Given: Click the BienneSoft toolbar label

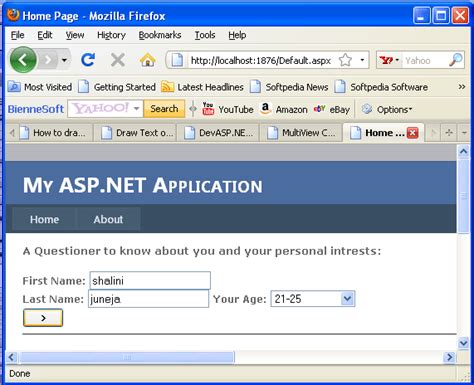Looking at the screenshot, I should tap(36, 109).
